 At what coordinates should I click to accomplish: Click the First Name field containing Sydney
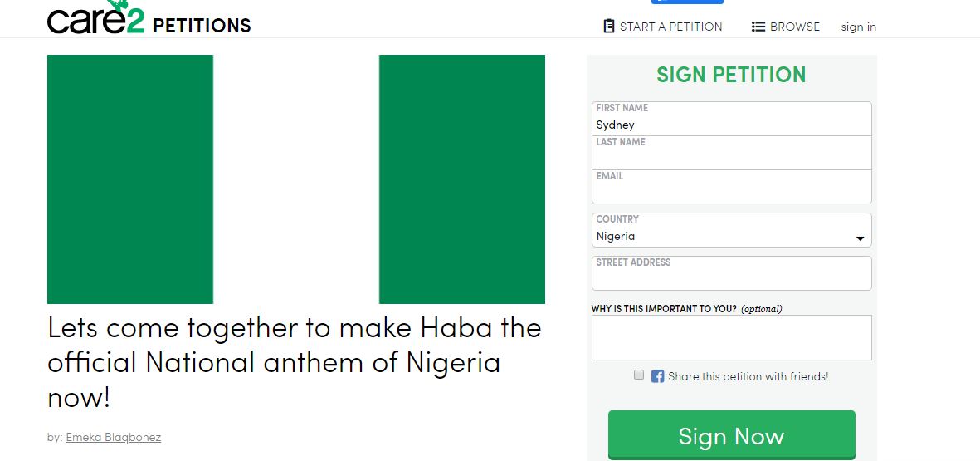[x=731, y=125]
